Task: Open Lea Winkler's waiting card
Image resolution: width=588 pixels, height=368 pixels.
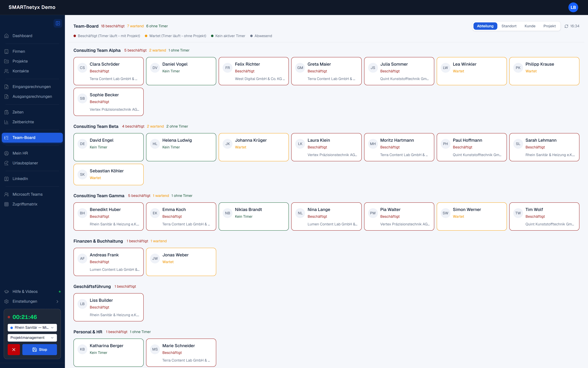Action: pyautogui.click(x=472, y=71)
